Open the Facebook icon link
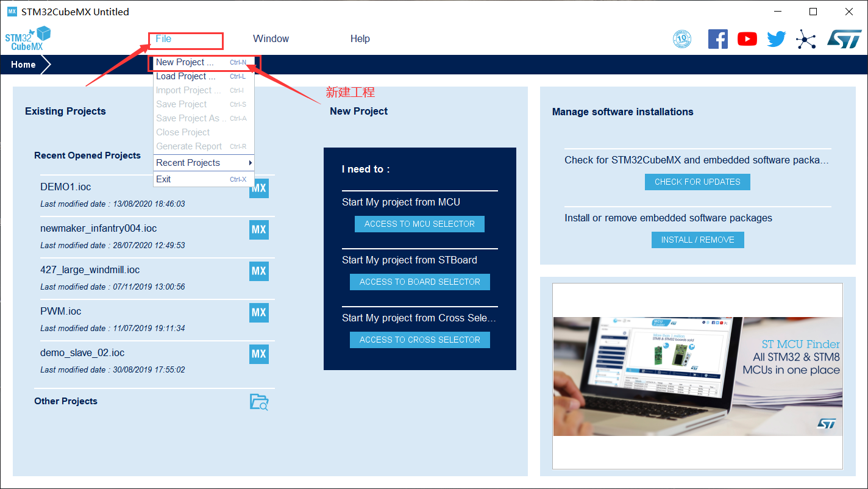 [717, 40]
